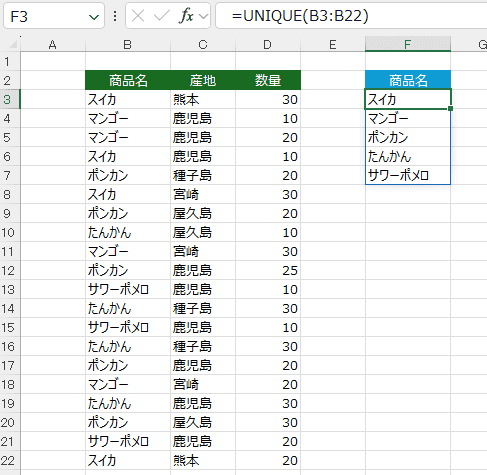This screenshot has width=487, height=475.
Task: Select the 熊本 cell in row 22
Action: [203, 460]
